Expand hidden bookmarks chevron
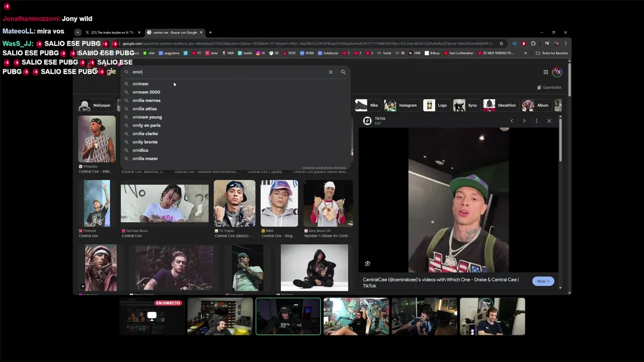The image size is (644, 362). (525, 53)
